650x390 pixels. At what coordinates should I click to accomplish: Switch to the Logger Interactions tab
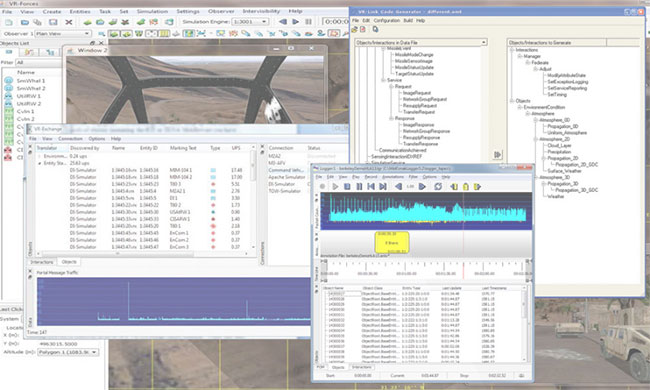[x=362, y=367]
